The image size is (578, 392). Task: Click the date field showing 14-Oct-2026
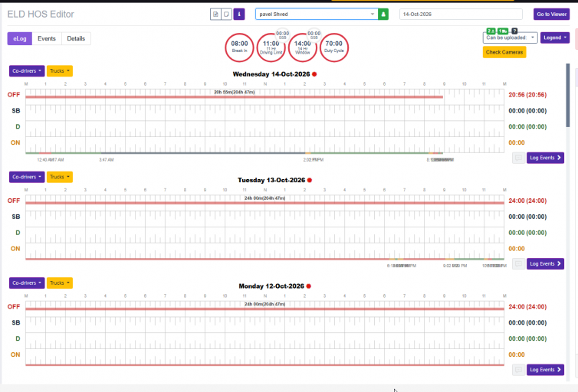[461, 15]
